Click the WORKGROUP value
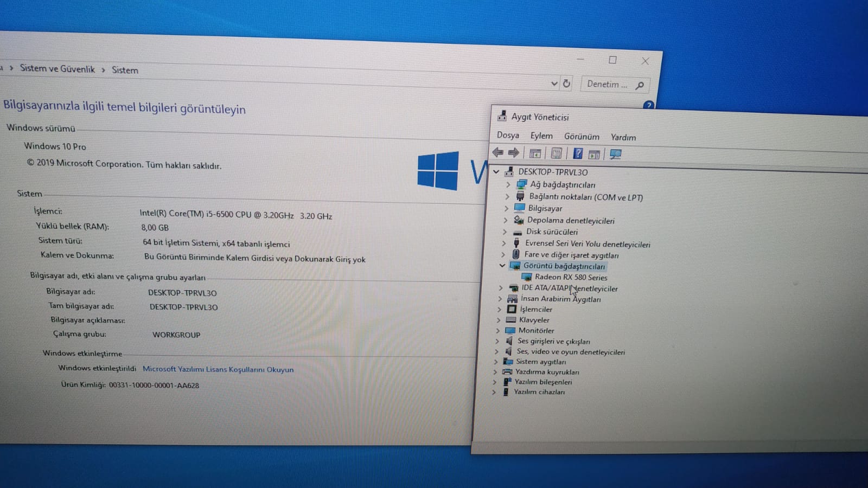 click(x=176, y=335)
